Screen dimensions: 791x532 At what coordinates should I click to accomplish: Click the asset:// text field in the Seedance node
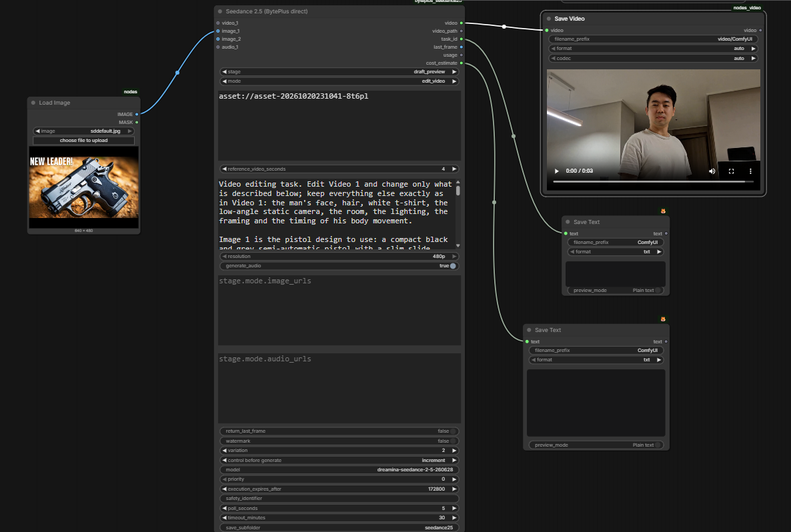[x=339, y=125]
